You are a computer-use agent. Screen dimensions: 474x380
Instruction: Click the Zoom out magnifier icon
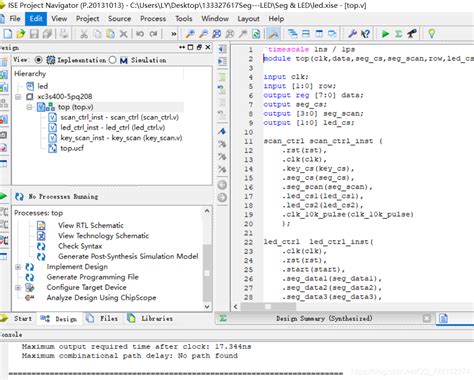203,34
